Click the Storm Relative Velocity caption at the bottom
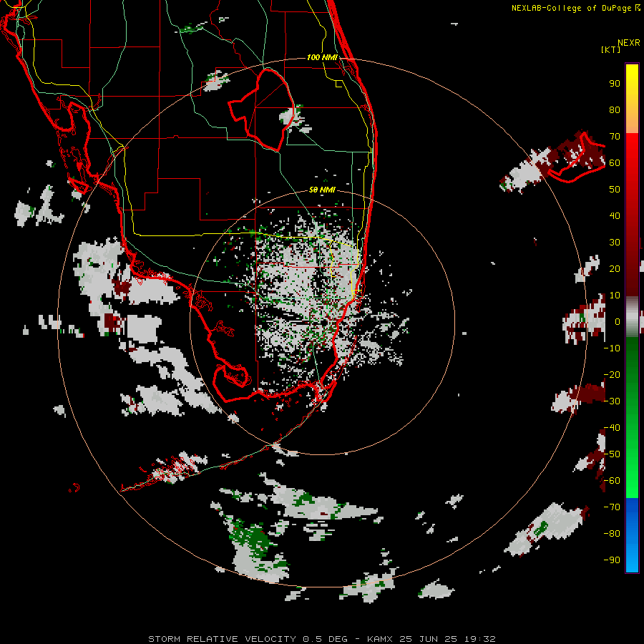Image resolution: width=644 pixels, height=644 pixels. coord(322,639)
